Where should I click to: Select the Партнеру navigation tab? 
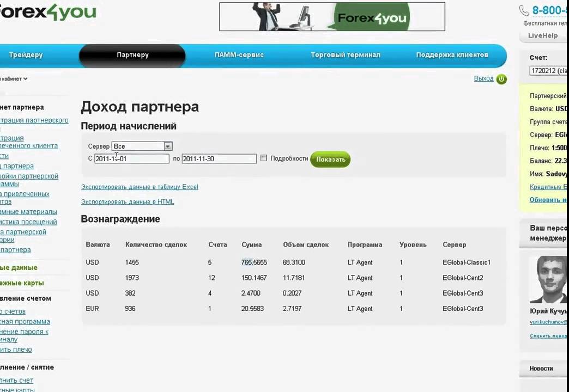click(x=132, y=55)
